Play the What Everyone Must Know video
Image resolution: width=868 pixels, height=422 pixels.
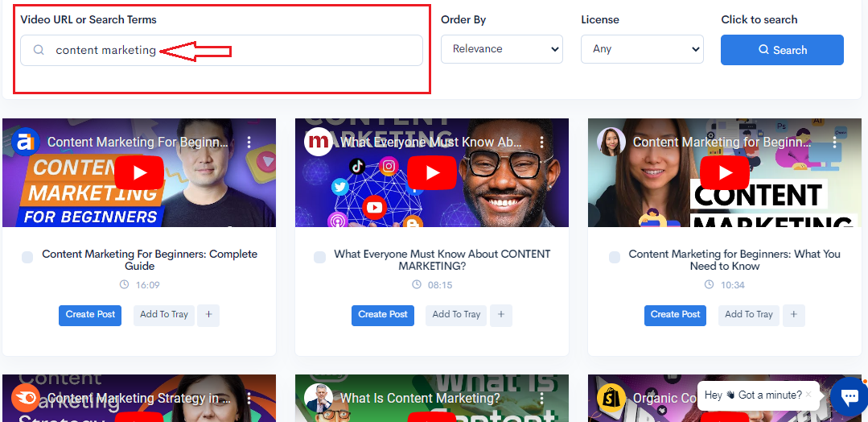pos(432,172)
